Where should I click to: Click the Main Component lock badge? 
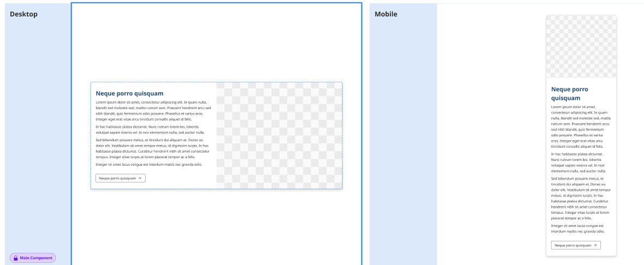[x=33, y=258]
